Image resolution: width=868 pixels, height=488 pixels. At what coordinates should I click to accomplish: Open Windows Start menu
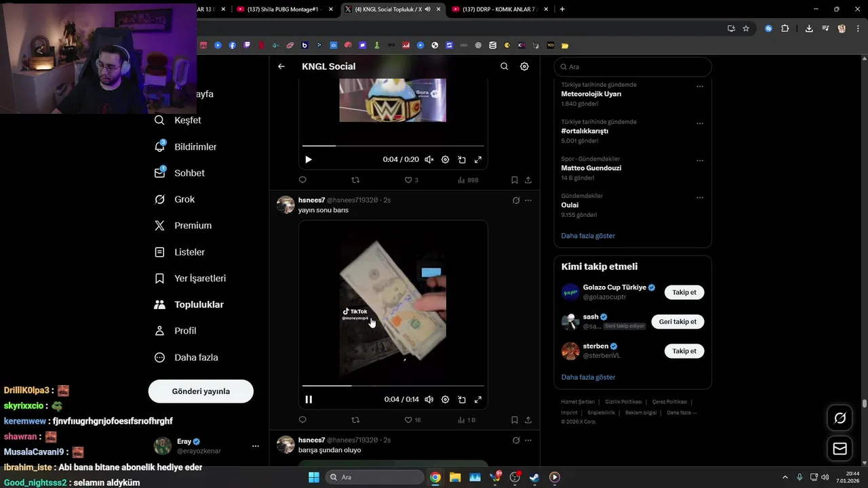314,477
